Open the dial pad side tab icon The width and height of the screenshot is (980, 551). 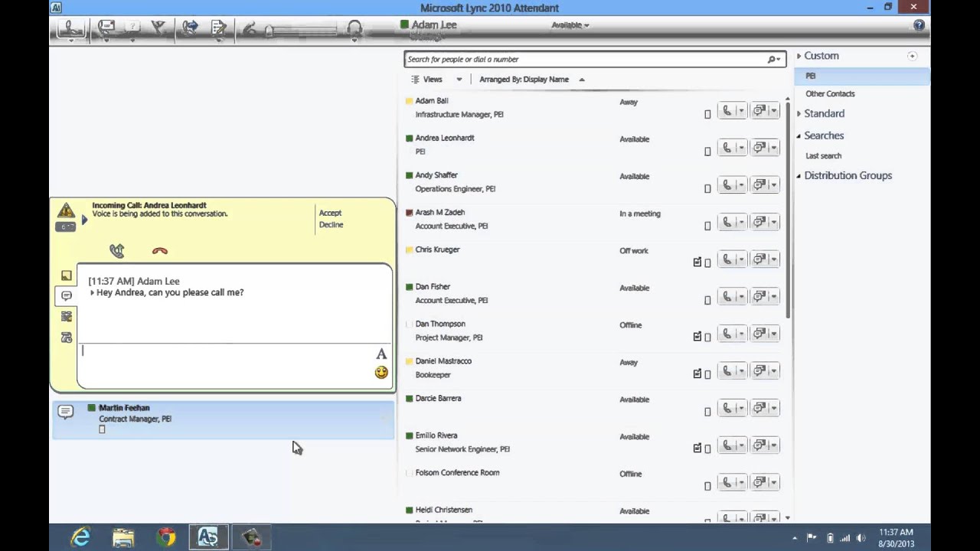pyautogui.click(x=66, y=337)
